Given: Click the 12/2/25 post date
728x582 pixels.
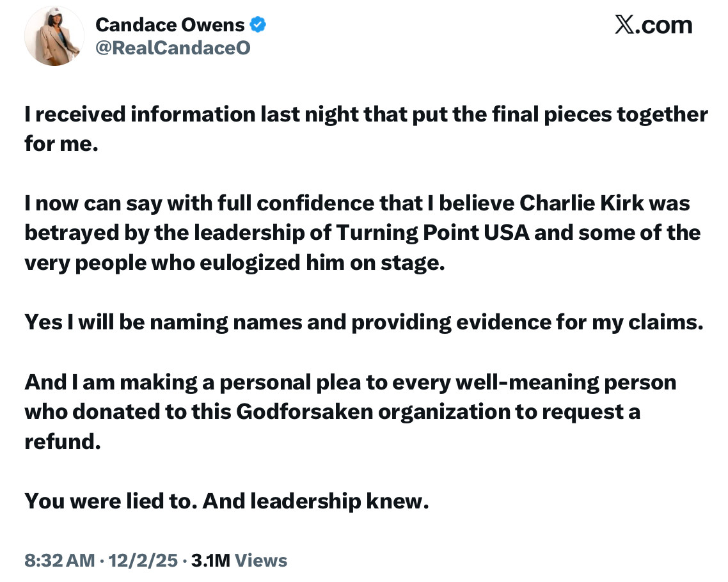Looking at the screenshot, I should pos(144,560).
